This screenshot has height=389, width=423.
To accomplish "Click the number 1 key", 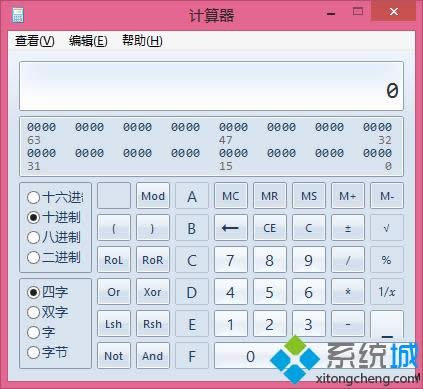I will (x=231, y=324).
